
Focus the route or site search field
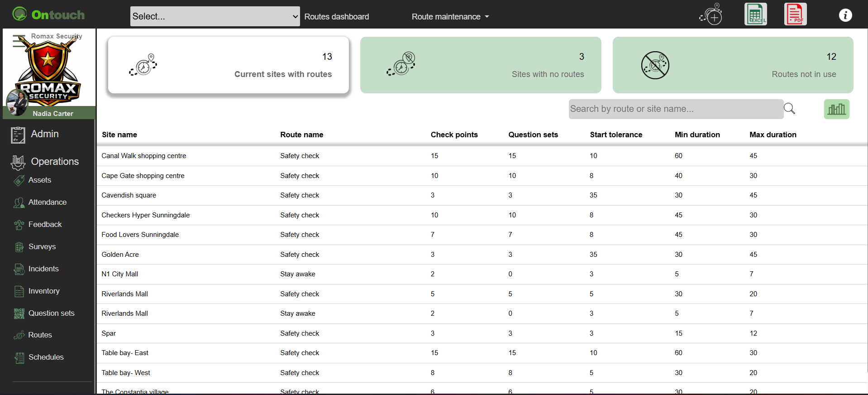click(675, 109)
